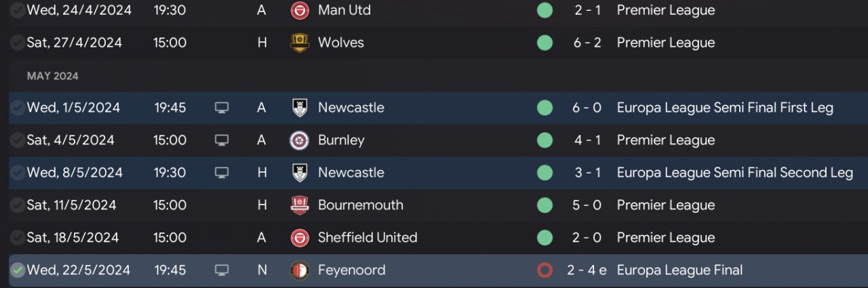Toggle checkmark on Sat, 11/5/2024 fixture
Screen dimensions: 868x288
[18, 205]
